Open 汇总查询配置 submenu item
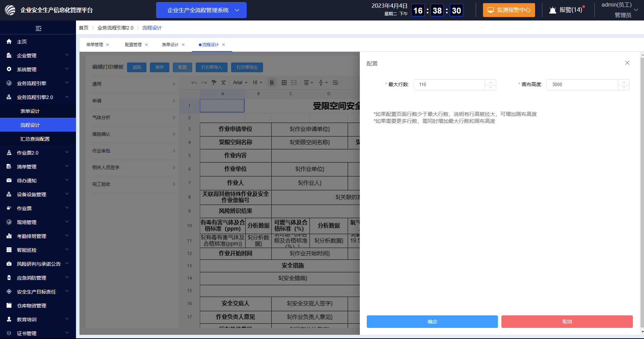Image resolution: width=644 pixels, height=339 pixels. (x=38, y=139)
